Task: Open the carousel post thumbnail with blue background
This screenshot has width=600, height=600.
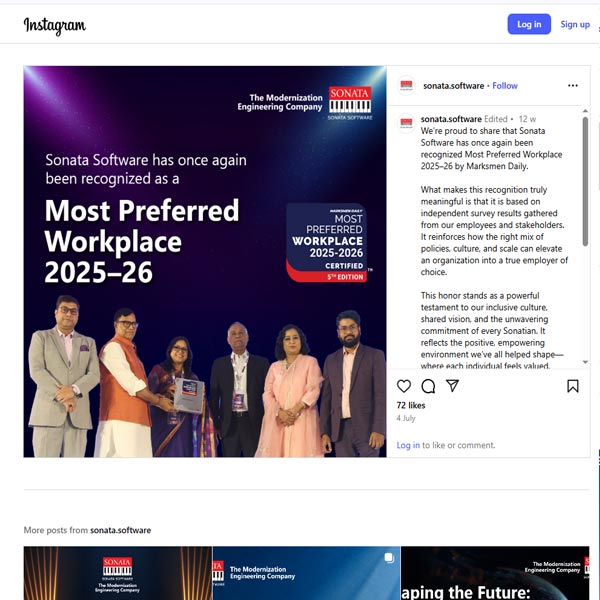Action: [307, 573]
